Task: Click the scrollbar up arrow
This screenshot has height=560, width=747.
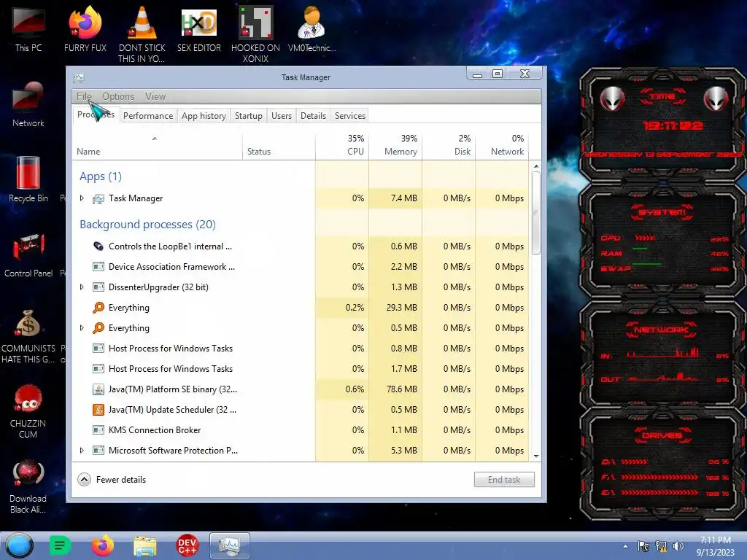Action: tap(536, 166)
